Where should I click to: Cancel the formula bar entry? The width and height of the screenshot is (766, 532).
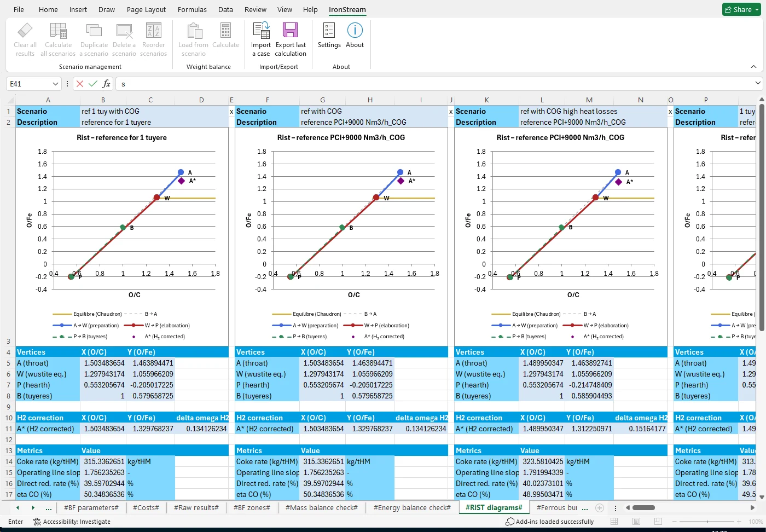pos(79,84)
